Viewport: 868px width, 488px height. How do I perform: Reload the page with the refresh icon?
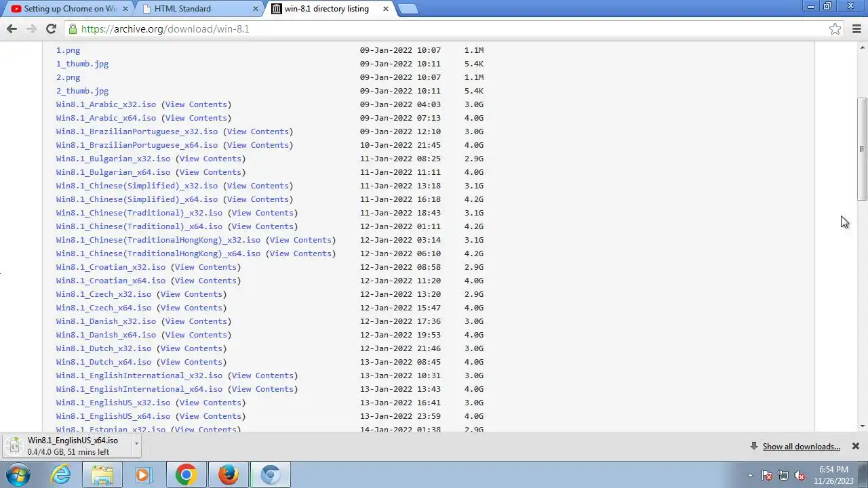coord(51,28)
